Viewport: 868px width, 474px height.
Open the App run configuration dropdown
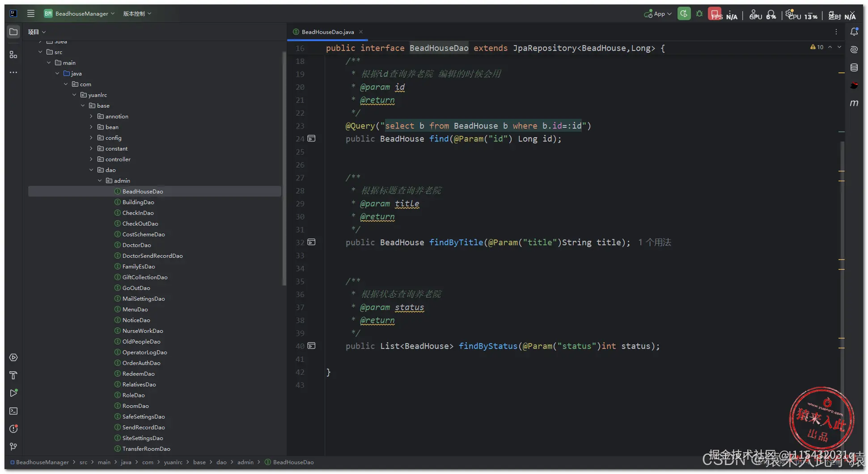(658, 14)
